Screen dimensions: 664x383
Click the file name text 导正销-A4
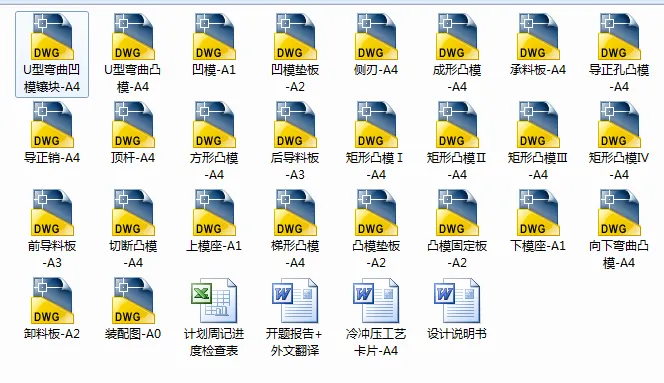(x=52, y=158)
